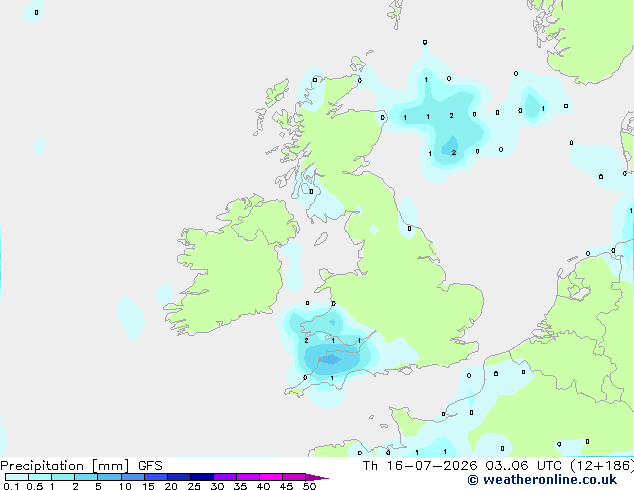
Task: Click the legend label '50'
Action: click(x=309, y=486)
